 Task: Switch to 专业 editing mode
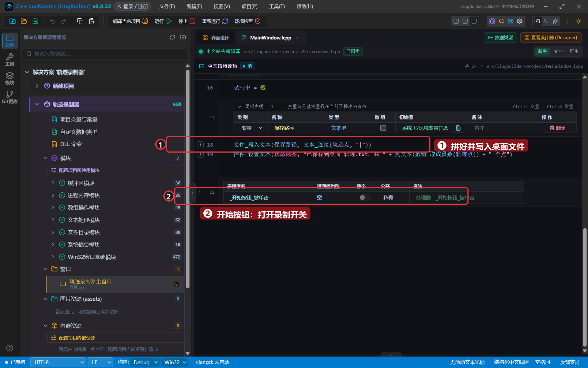coord(558,51)
